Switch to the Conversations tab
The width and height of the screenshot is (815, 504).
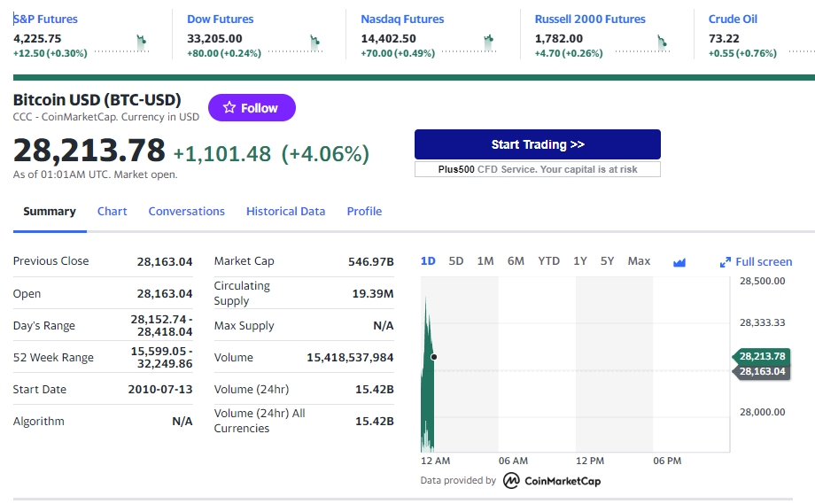point(187,212)
